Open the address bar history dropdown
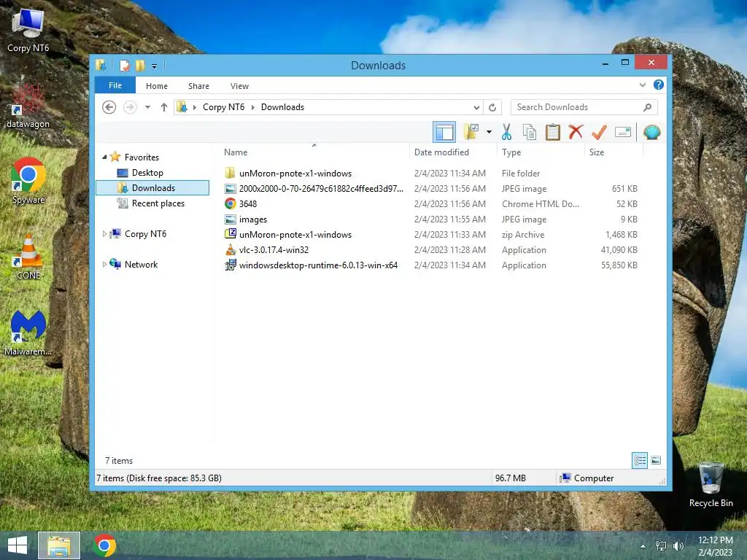This screenshot has width=747, height=560. [476, 107]
